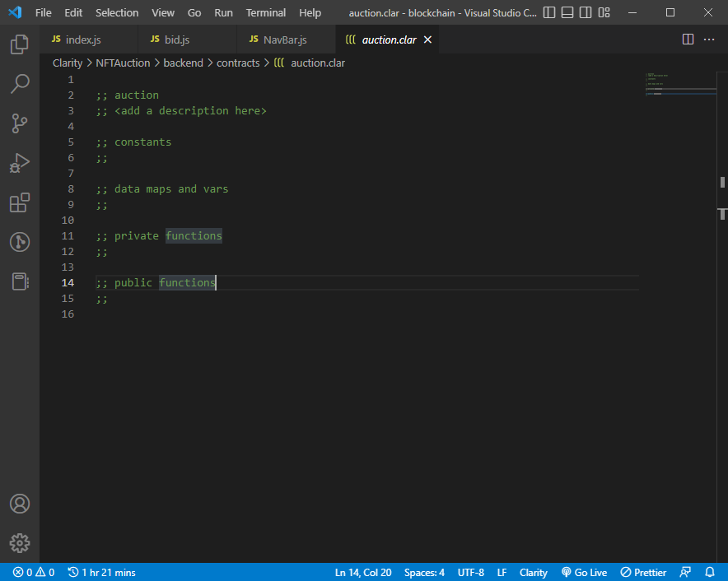Expand the backend breadcrumb
This screenshot has width=728, height=581.
[x=183, y=63]
